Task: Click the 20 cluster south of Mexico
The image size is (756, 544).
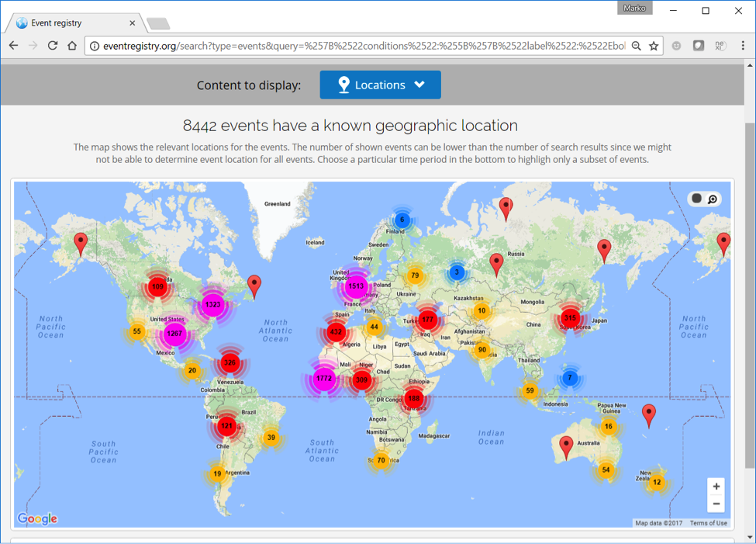Action: tap(192, 371)
